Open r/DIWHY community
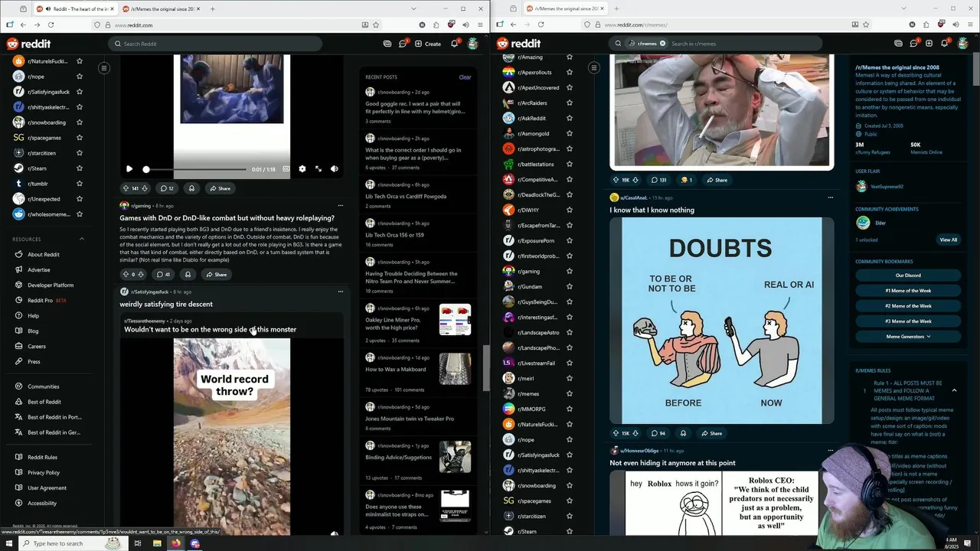This screenshot has height=551, width=980. point(530,210)
